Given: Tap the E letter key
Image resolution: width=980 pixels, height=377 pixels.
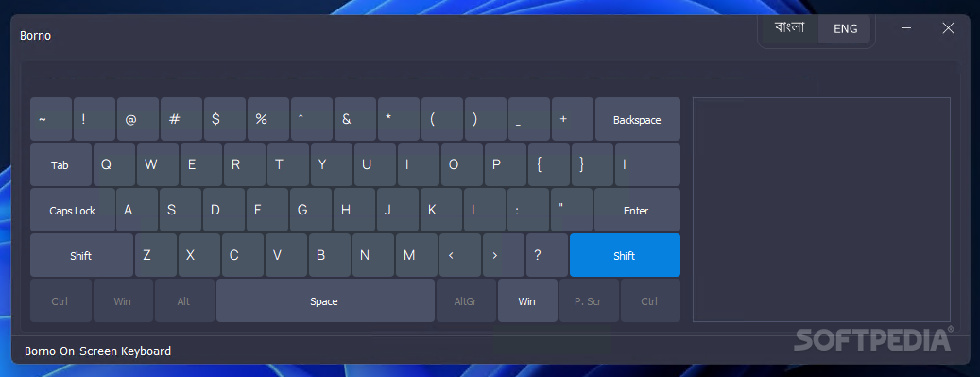Looking at the screenshot, I should click(x=201, y=164).
